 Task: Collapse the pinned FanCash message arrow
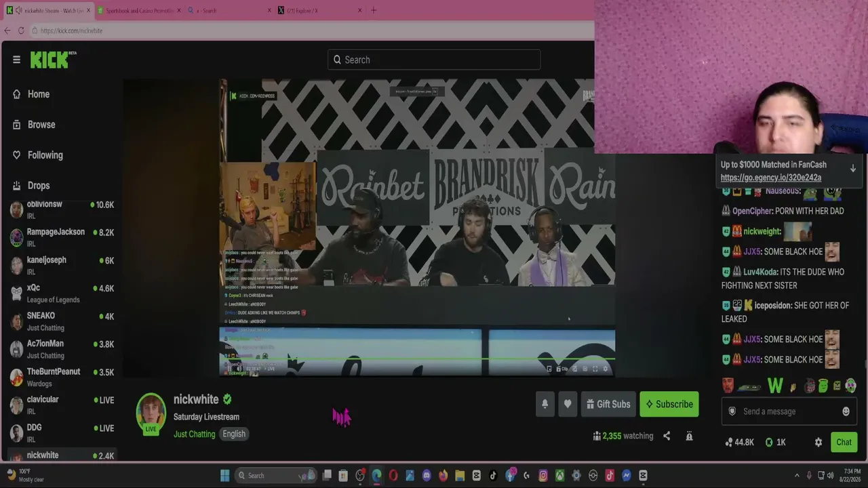click(853, 169)
